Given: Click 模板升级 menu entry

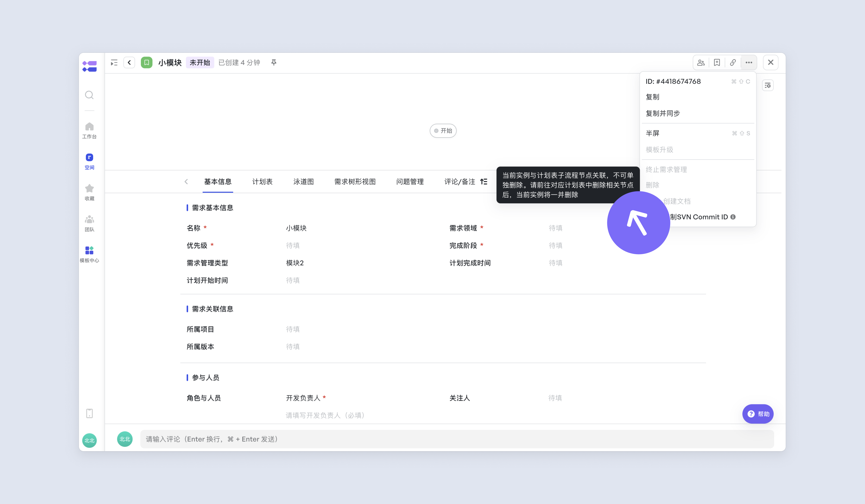Looking at the screenshot, I should click(698, 150).
